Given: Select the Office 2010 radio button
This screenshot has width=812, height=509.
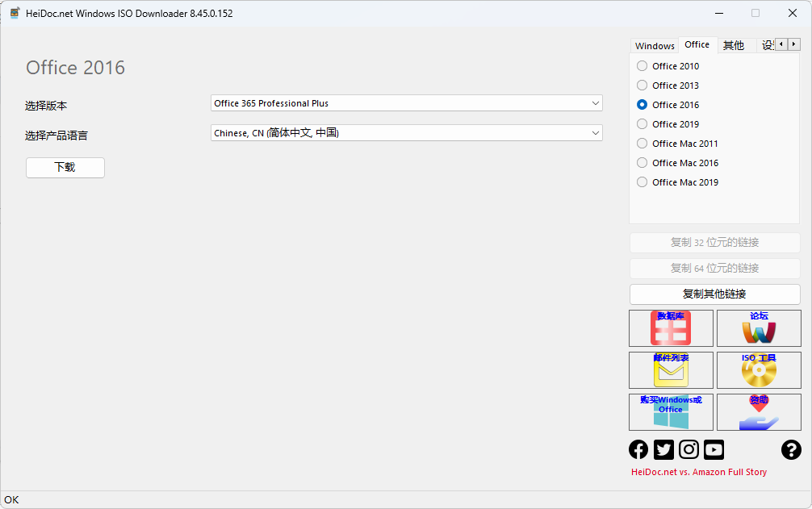Looking at the screenshot, I should click(642, 66).
